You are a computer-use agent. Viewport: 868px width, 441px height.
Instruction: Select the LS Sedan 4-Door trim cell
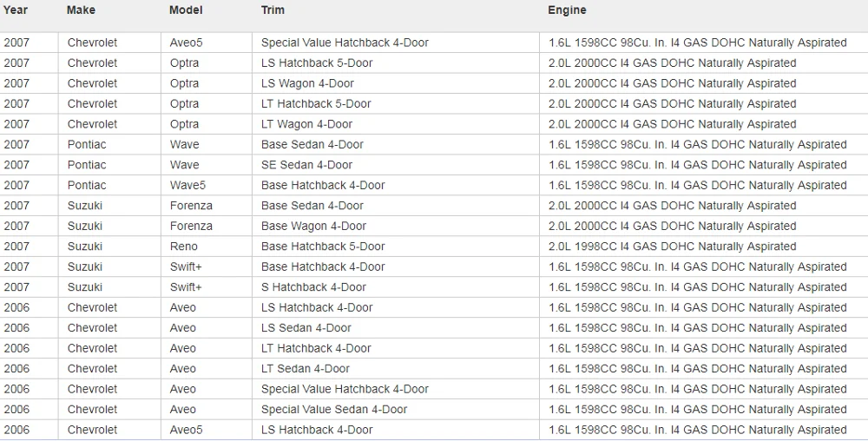point(306,328)
